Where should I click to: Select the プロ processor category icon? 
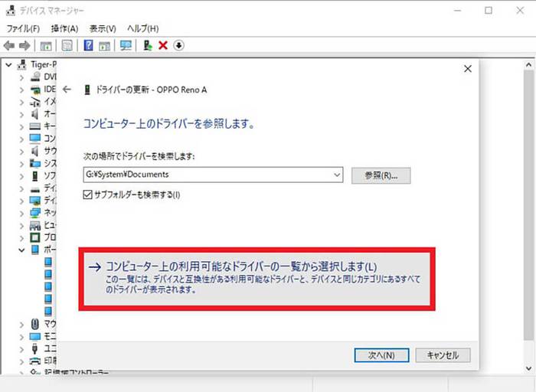(35, 237)
